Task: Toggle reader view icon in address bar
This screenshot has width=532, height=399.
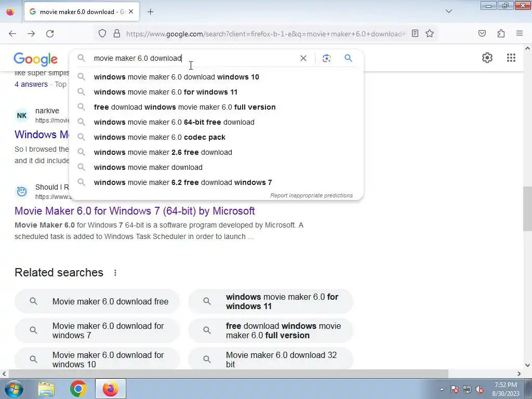Action: [415, 33]
